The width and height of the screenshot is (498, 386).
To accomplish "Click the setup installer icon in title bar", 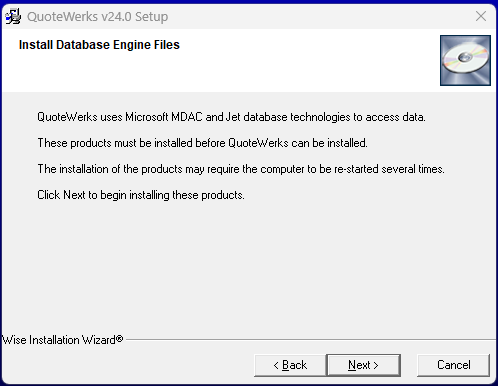I will (13, 16).
